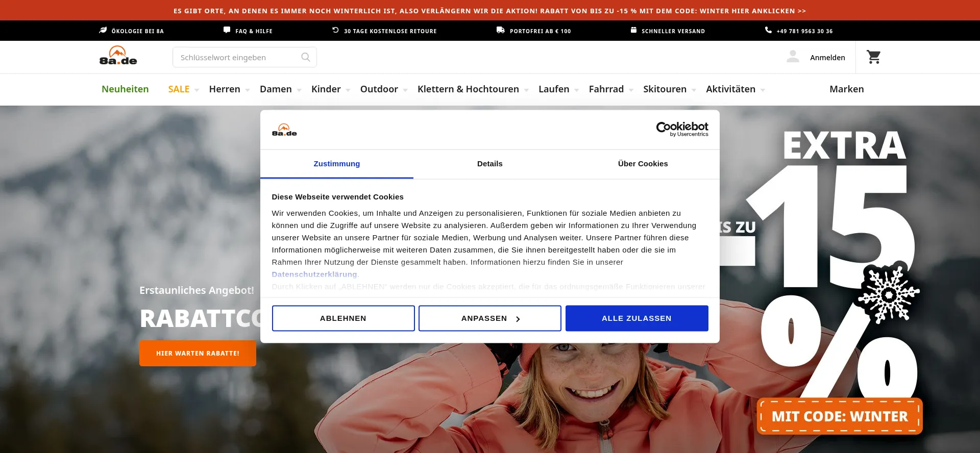Open the Outdoor category
The image size is (980, 453).
point(379,89)
